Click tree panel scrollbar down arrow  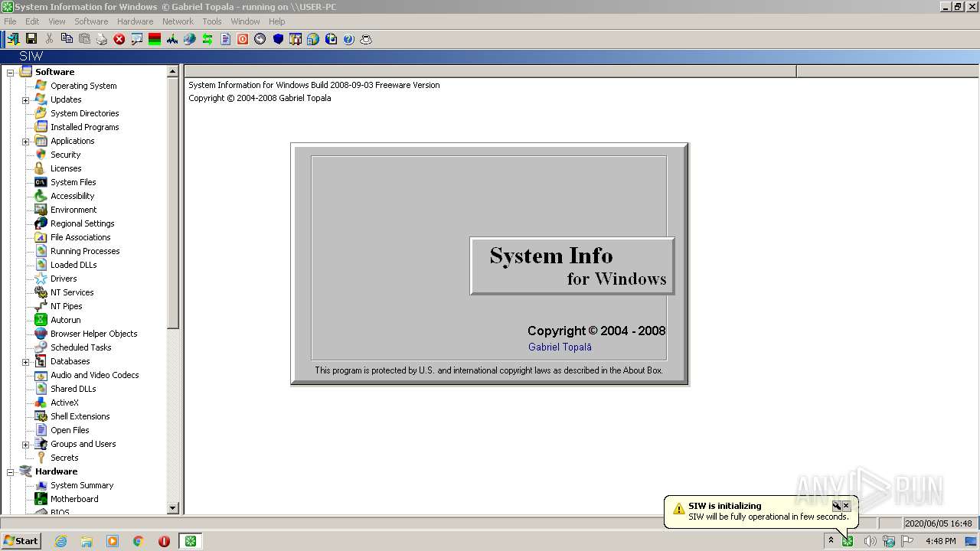click(x=172, y=508)
